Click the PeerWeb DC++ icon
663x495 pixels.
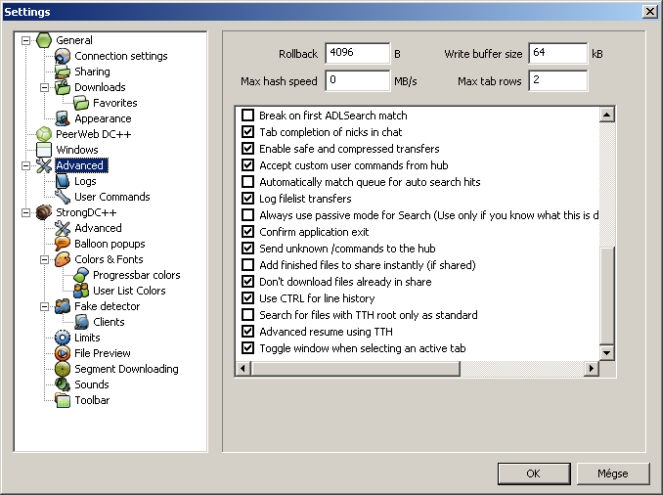click(44, 134)
